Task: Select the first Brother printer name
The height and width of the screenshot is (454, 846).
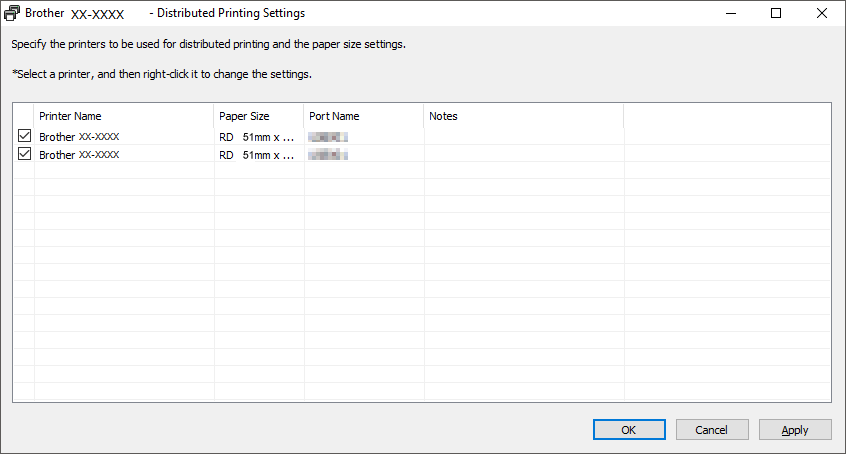Action: pos(80,136)
